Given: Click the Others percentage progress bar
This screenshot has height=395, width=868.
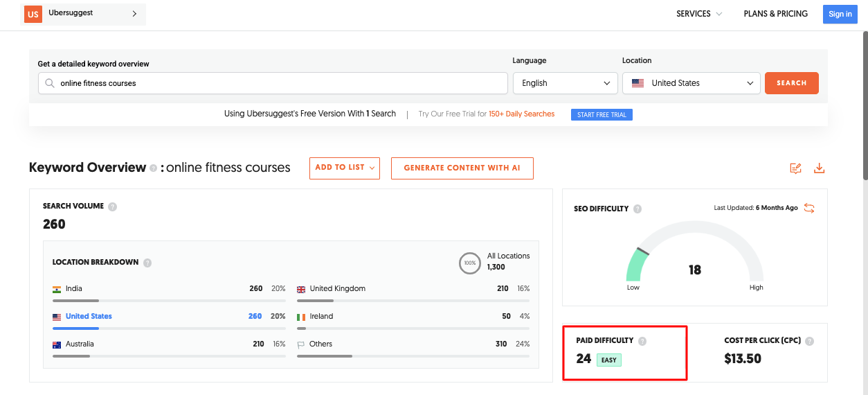Looking at the screenshot, I should 413,356.
